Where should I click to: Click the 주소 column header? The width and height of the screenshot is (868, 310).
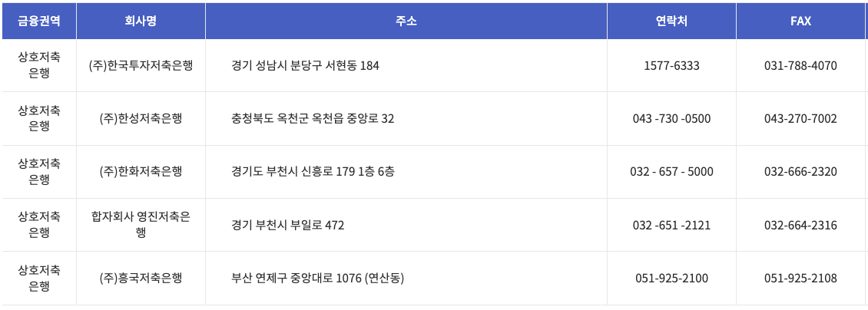point(406,21)
